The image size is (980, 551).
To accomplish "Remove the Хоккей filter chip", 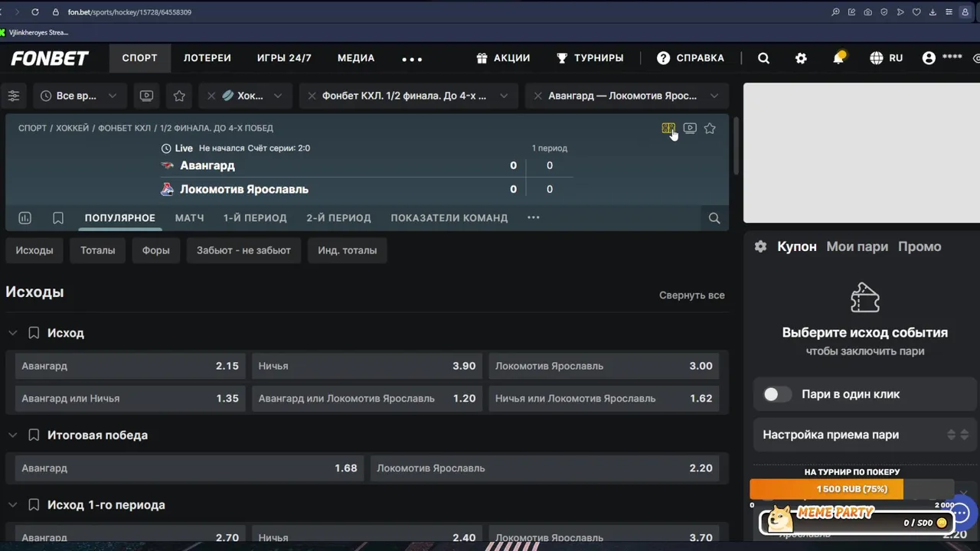I will click(x=211, y=96).
